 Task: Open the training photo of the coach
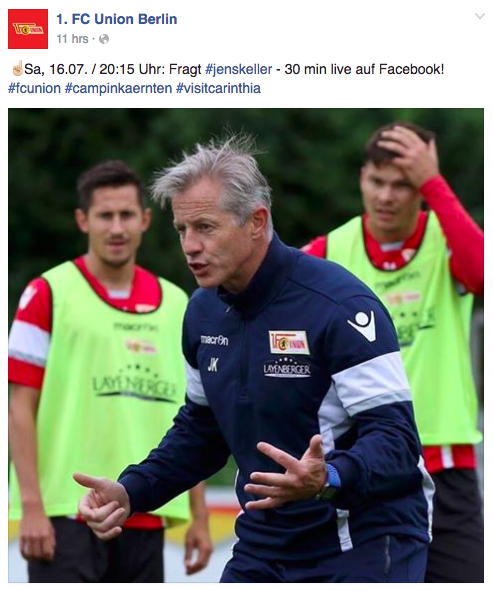pyautogui.click(x=246, y=345)
